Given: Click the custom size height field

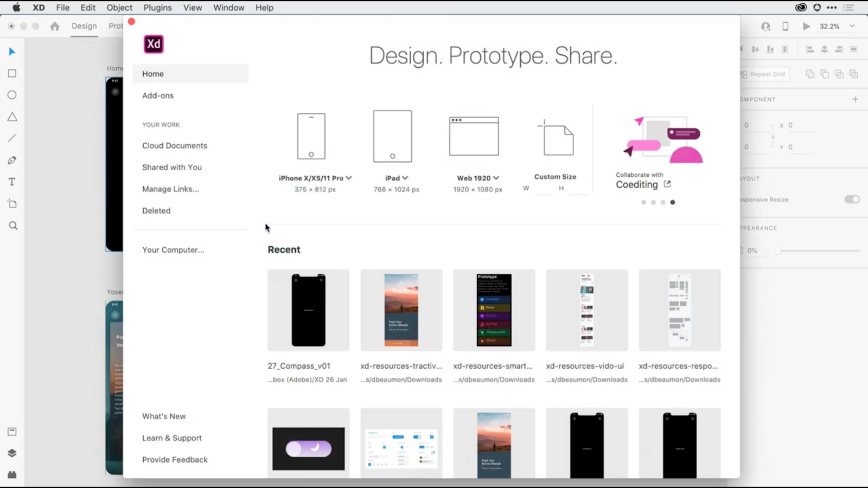Looking at the screenshot, I should (x=578, y=189).
